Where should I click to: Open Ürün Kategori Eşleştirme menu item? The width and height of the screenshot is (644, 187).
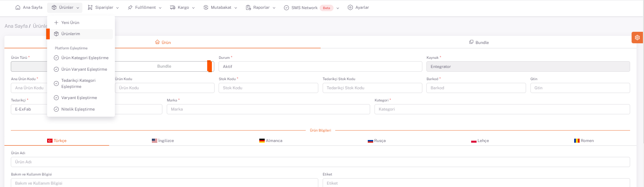coord(85,58)
